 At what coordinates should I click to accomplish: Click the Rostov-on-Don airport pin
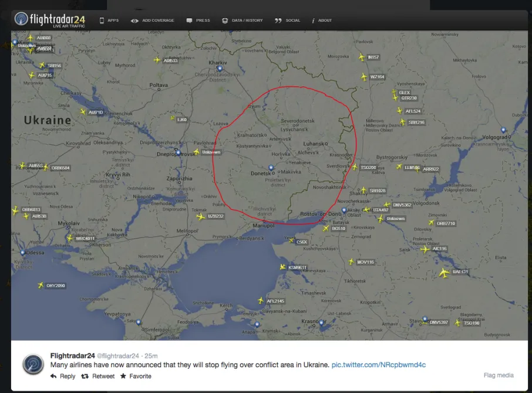click(x=344, y=210)
